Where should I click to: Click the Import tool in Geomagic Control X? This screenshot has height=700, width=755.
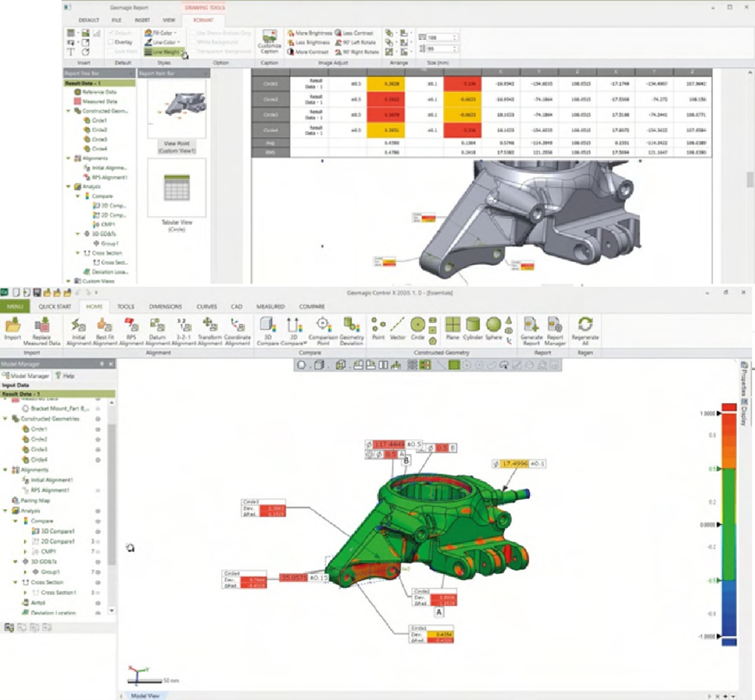[13, 330]
